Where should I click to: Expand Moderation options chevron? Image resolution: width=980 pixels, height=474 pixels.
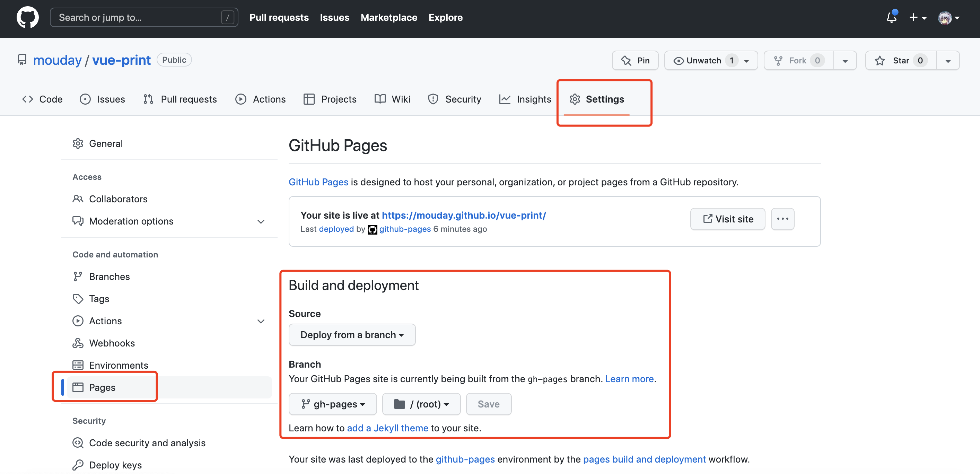(261, 221)
